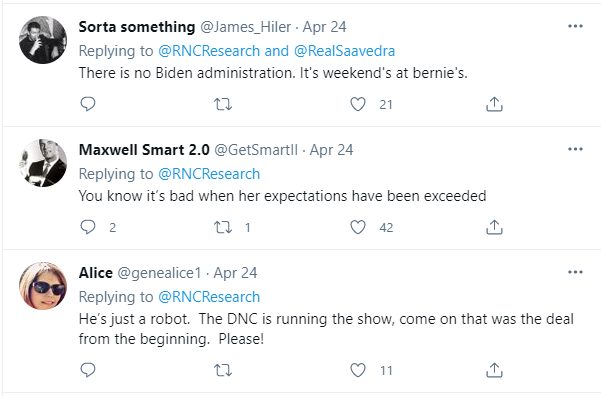Share the Sorta something tweet

click(494, 104)
